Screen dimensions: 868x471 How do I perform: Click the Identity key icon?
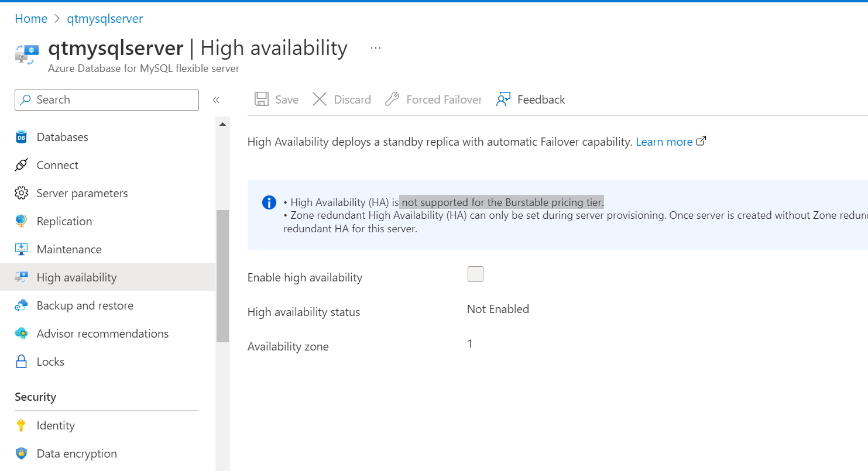[x=21, y=425]
